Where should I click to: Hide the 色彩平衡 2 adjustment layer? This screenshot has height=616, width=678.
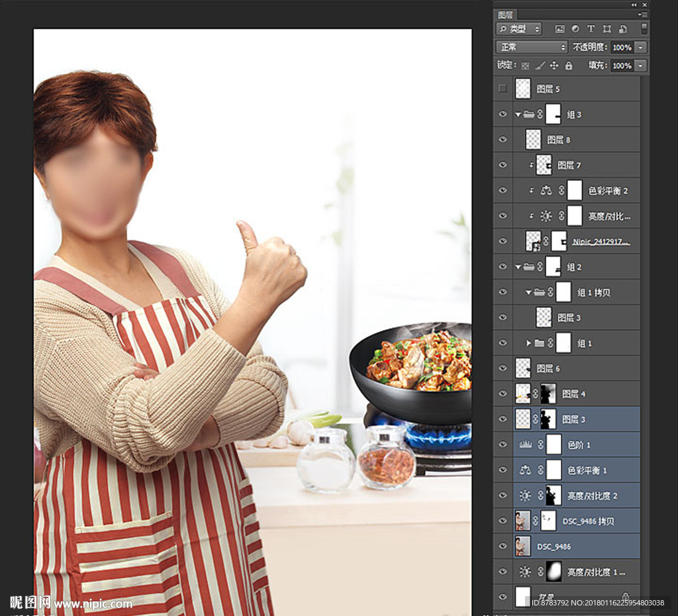pyautogui.click(x=503, y=190)
